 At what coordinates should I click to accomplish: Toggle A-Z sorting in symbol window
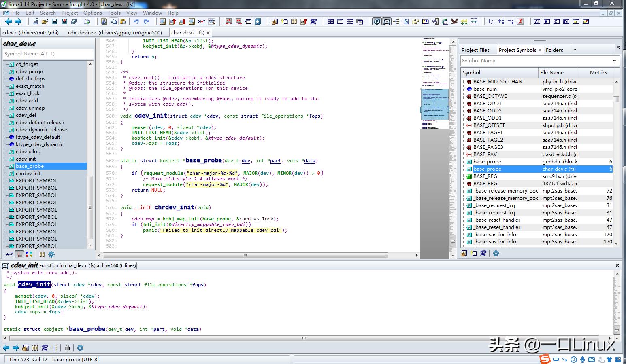coord(9,254)
